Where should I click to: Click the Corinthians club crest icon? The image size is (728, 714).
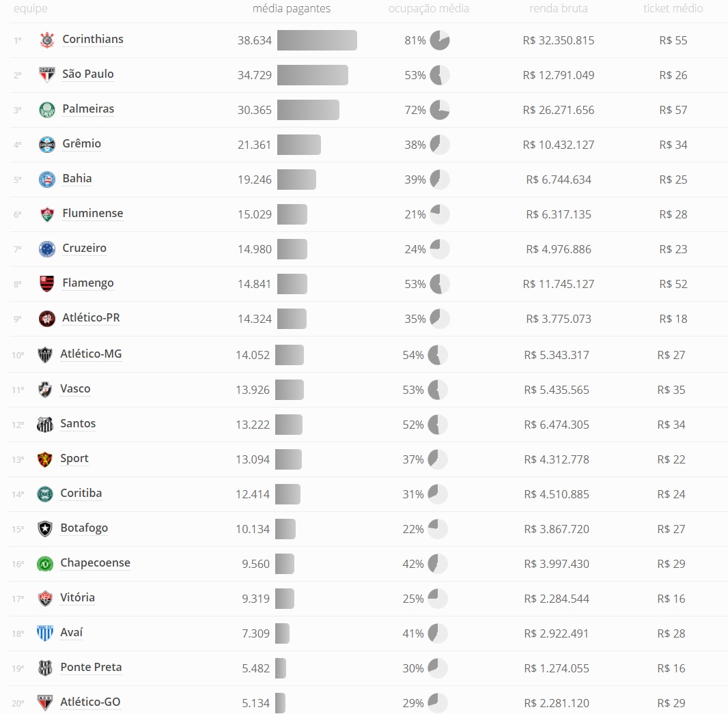[47, 40]
